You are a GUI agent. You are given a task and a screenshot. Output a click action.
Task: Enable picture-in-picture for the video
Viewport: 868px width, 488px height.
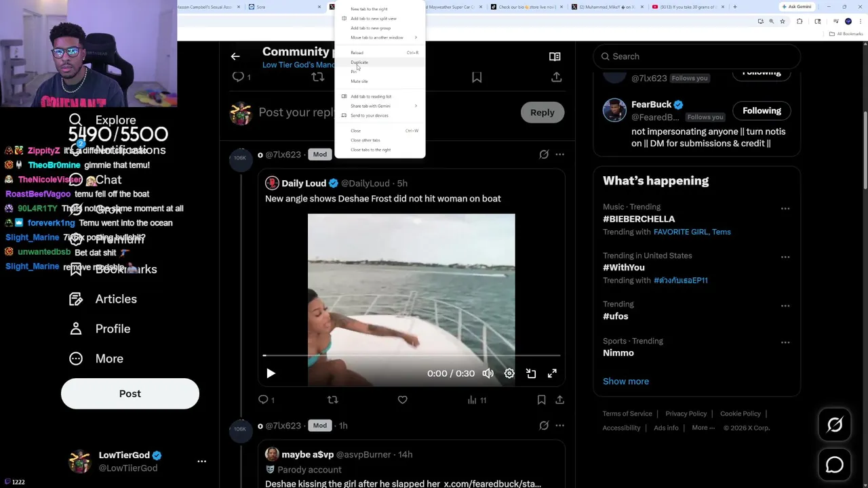coord(531,373)
